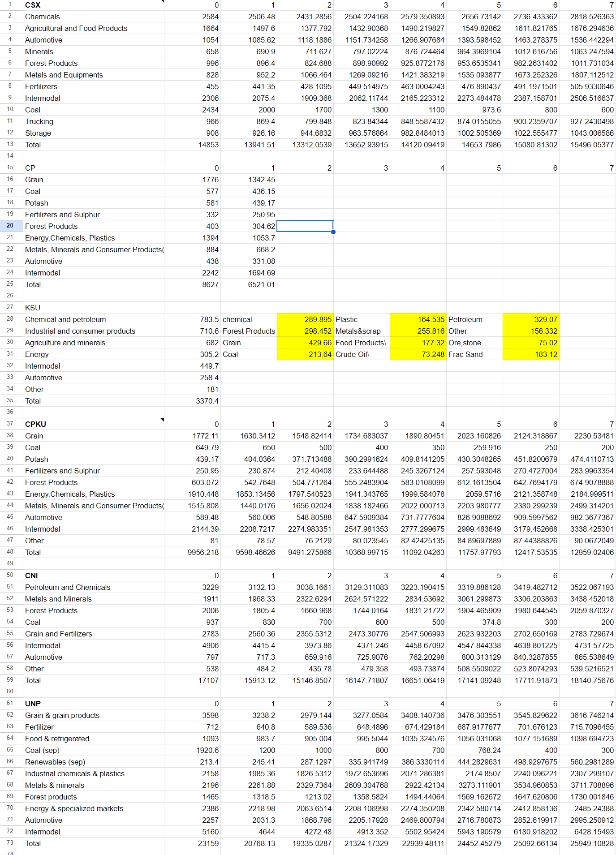Select UNP Total value 23159
The height and width of the screenshot is (855, 616).
pyautogui.click(x=193, y=843)
